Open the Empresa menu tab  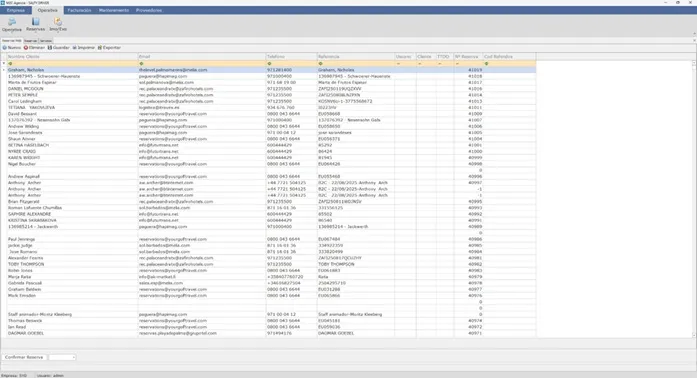(x=16, y=10)
